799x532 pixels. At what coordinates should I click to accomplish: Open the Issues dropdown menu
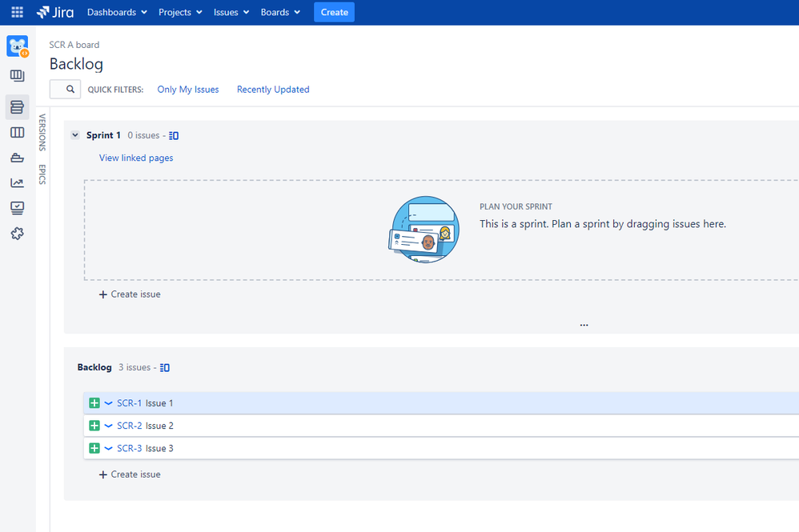coord(231,12)
